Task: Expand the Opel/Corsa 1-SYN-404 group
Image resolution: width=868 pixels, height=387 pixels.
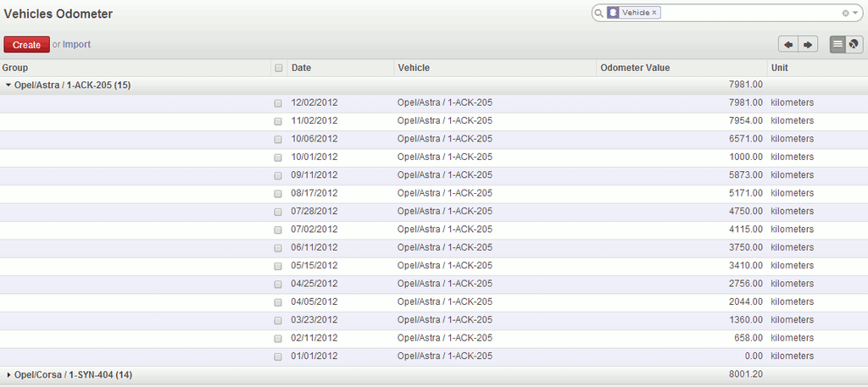Action: pos(8,374)
